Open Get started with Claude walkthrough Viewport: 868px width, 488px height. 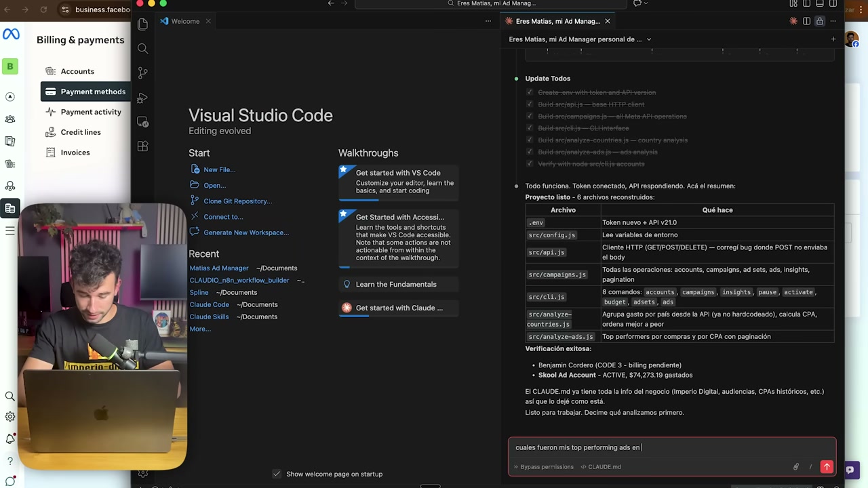[x=399, y=308]
